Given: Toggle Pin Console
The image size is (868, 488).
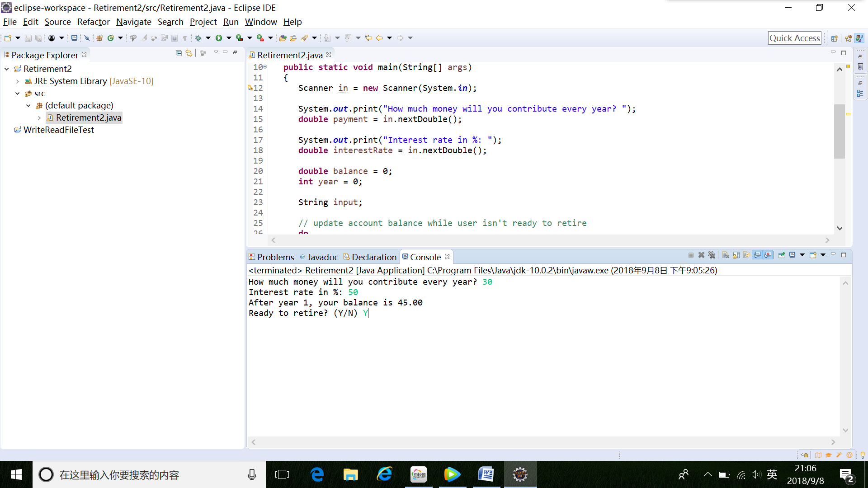Looking at the screenshot, I should click(x=782, y=255).
